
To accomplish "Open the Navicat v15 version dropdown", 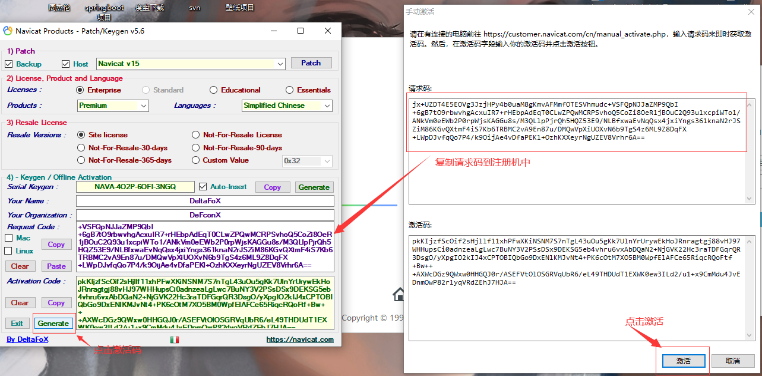I will (x=280, y=64).
